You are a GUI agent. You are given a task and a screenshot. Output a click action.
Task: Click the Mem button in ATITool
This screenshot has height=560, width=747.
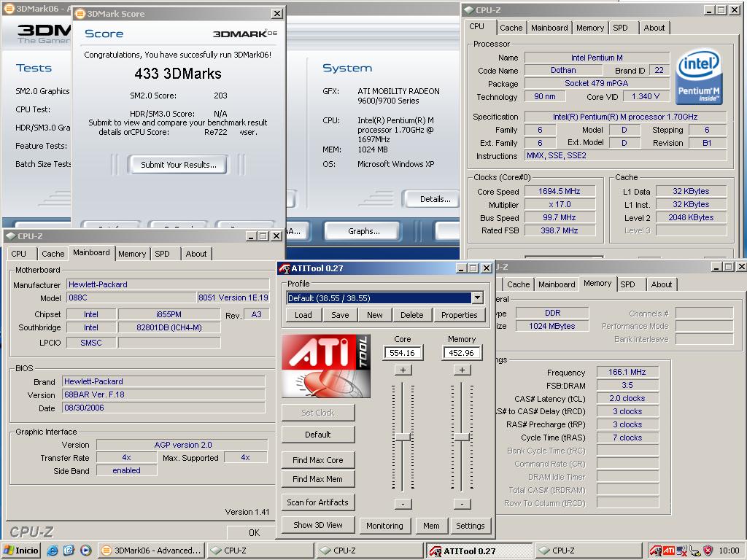click(431, 526)
